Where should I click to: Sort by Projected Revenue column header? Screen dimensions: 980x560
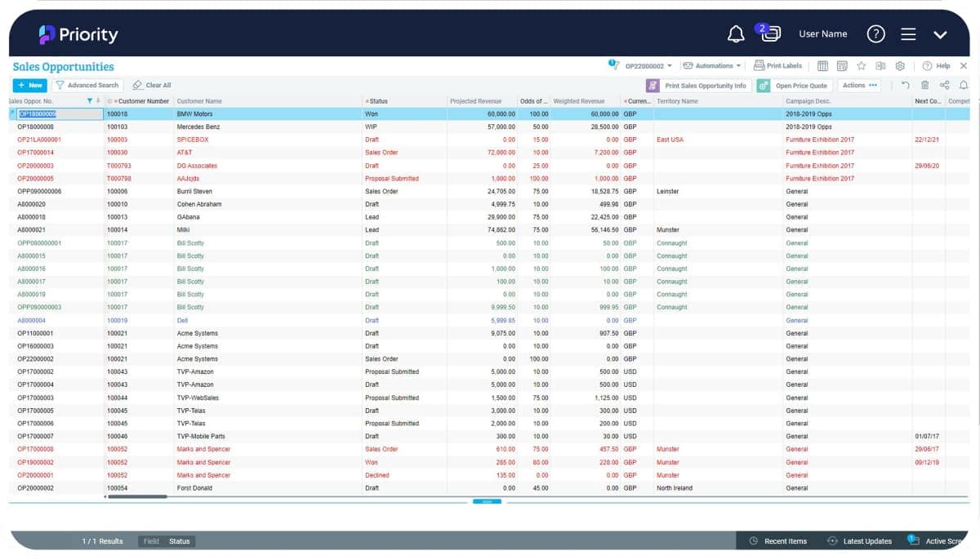coord(475,101)
